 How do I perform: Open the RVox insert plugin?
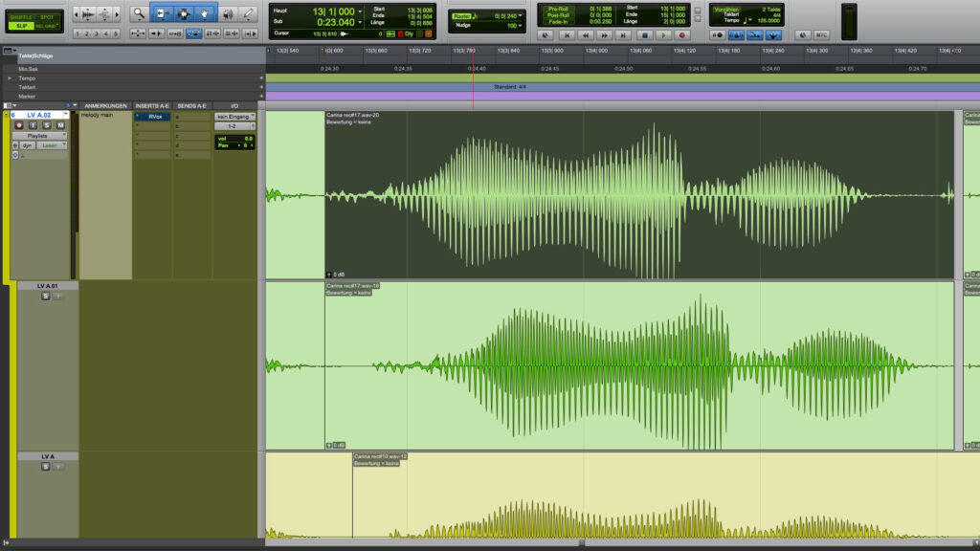click(152, 117)
